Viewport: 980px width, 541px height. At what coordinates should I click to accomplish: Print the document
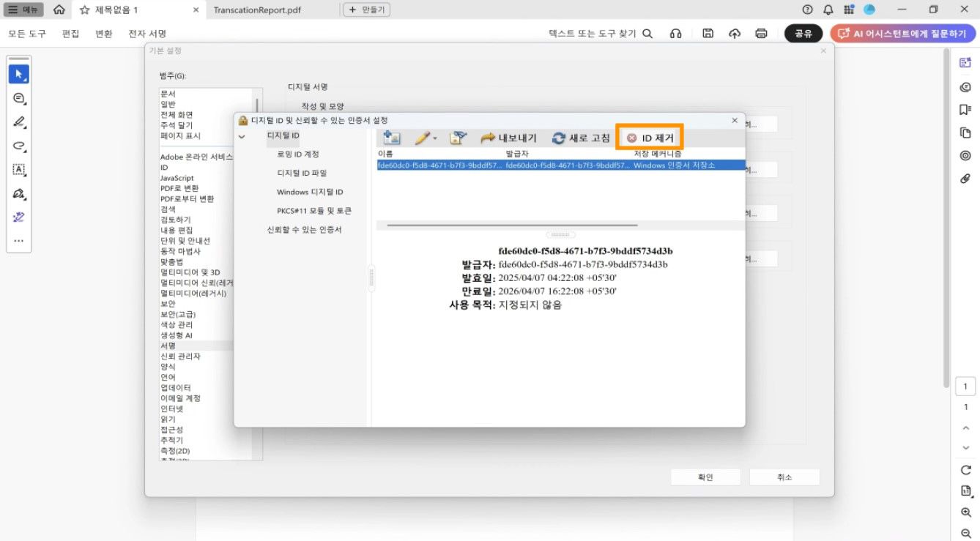click(761, 33)
